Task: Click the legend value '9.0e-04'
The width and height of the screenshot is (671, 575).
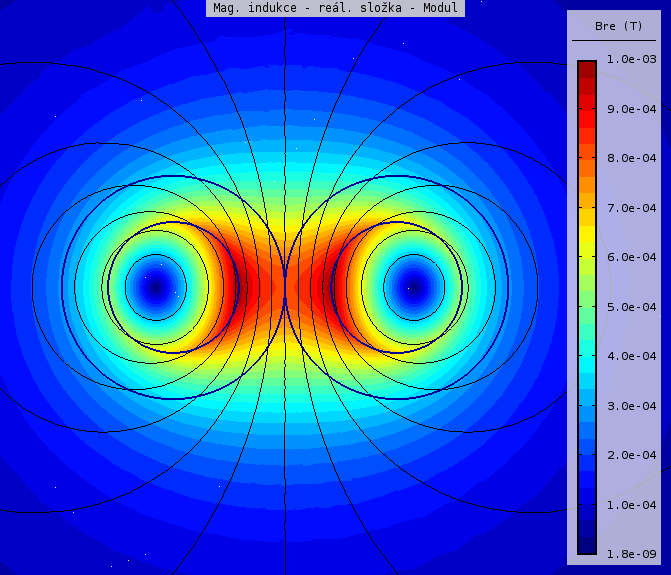Action: pos(632,109)
